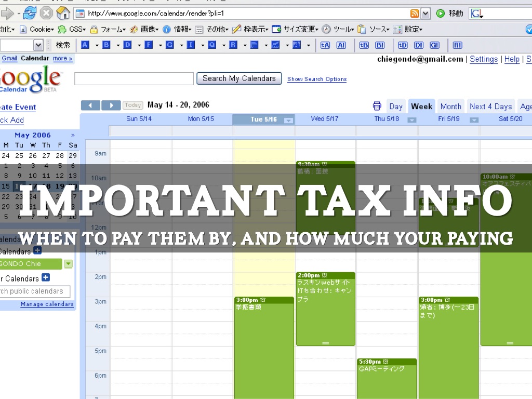Open dropdown arrow next to GONDO Chie calendar
This screenshot has height=399, width=532.
click(68, 264)
